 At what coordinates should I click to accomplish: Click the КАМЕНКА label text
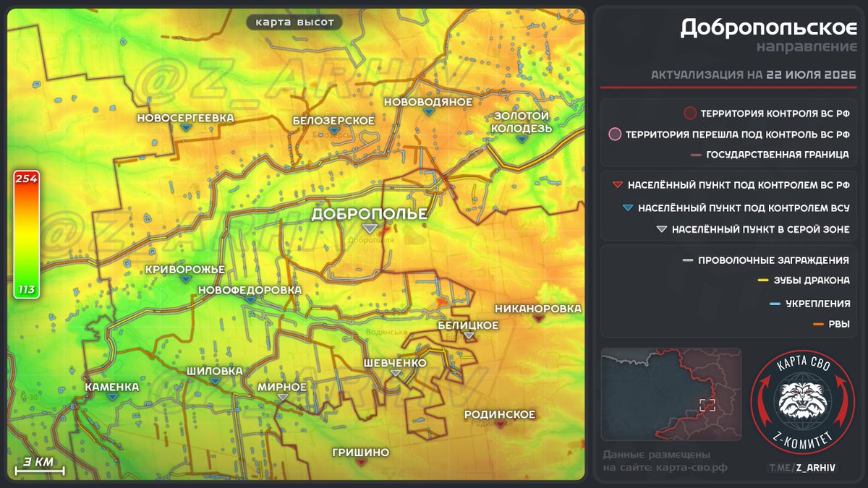(111, 387)
